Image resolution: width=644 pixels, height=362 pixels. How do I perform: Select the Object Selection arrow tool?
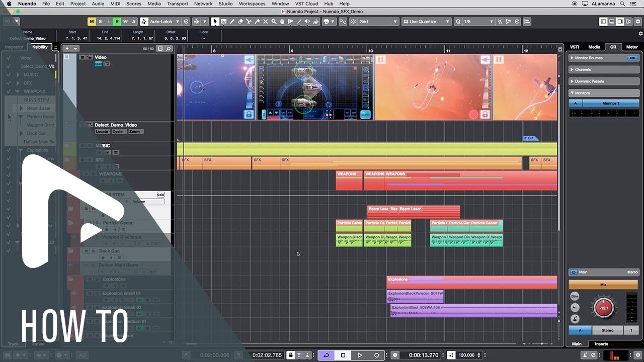pyautogui.click(x=214, y=22)
